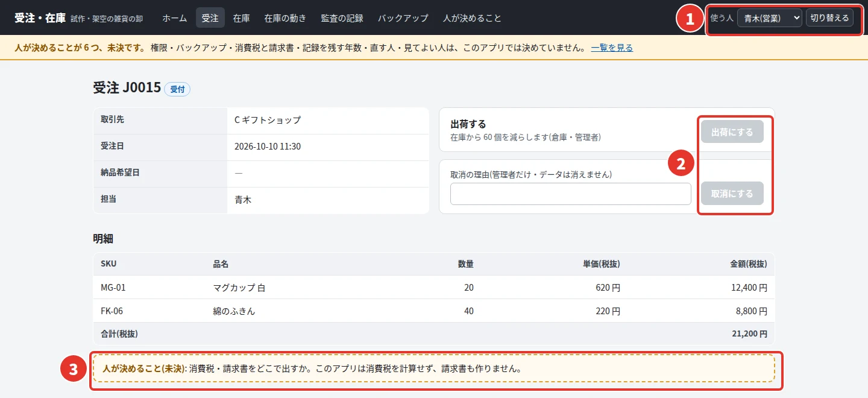Expand the 使う人 user dropdown

coord(770,18)
